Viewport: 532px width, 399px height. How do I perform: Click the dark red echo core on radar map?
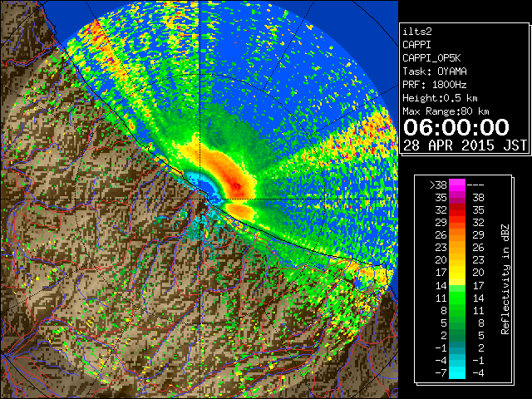click(x=237, y=185)
